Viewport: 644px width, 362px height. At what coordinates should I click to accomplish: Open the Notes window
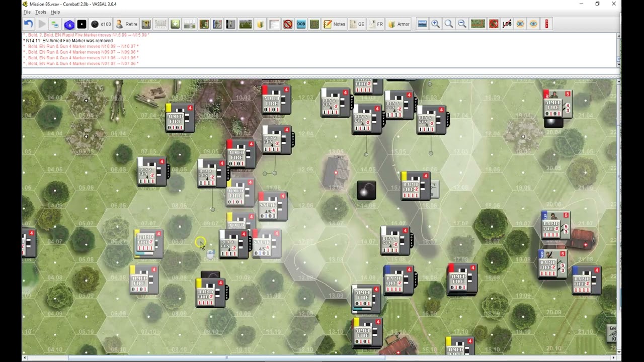(334, 24)
